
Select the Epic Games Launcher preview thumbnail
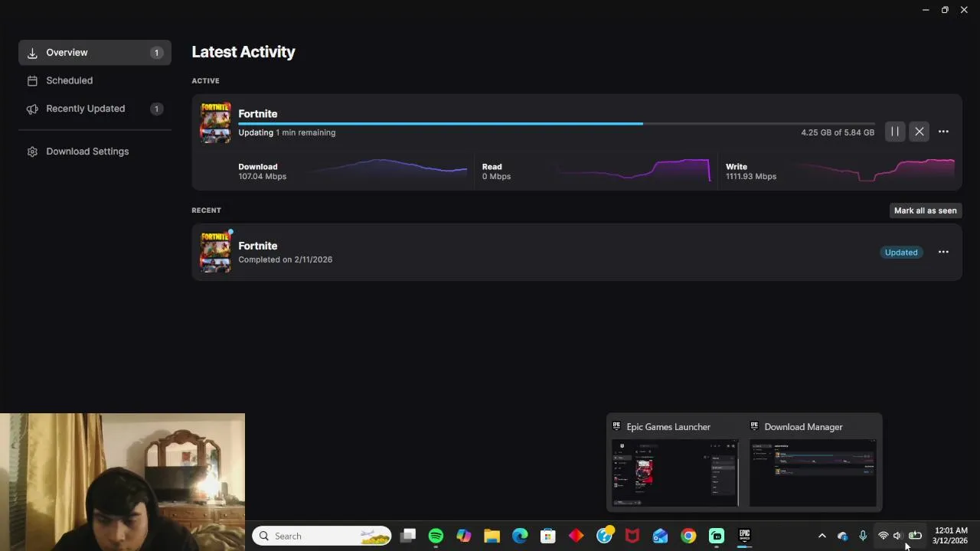(x=675, y=473)
